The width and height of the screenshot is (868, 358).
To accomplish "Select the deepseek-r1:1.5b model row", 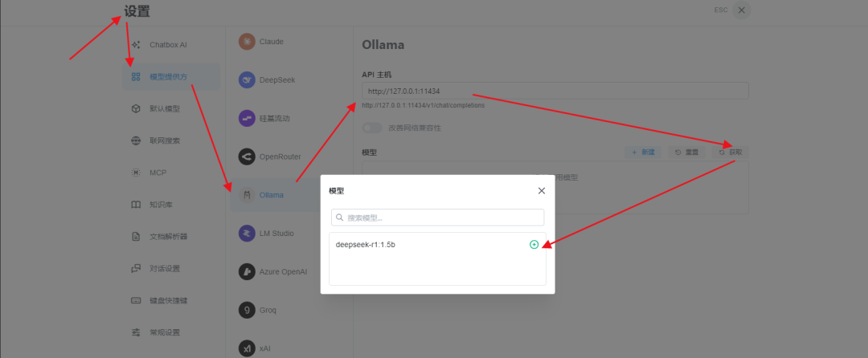I will [437, 245].
